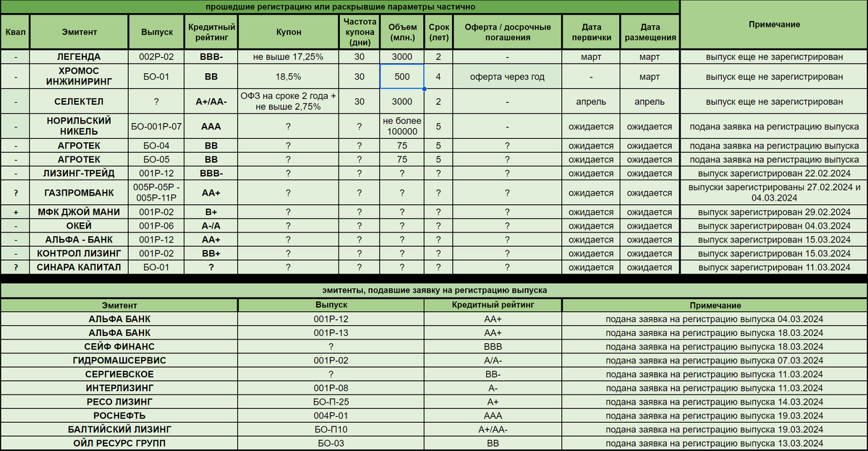This screenshot has width=868, height=451.
Task: Select the BB+ rating cell
Action: [x=211, y=253]
